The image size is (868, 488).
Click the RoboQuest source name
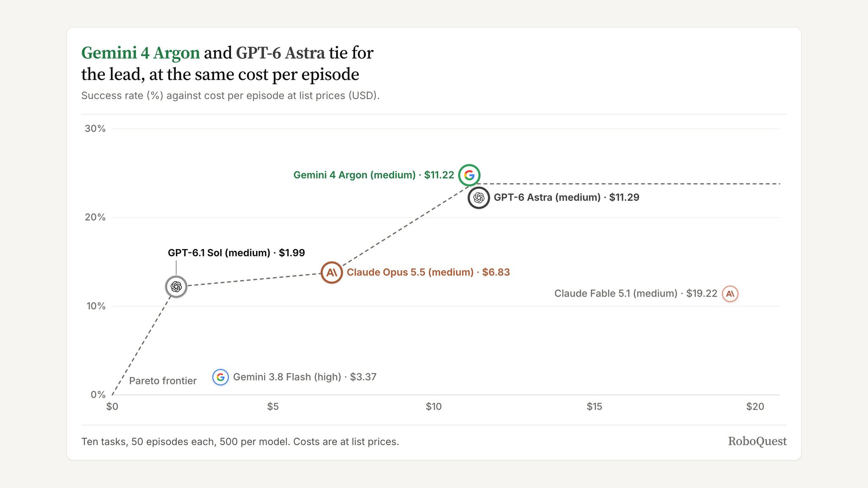tap(757, 441)
